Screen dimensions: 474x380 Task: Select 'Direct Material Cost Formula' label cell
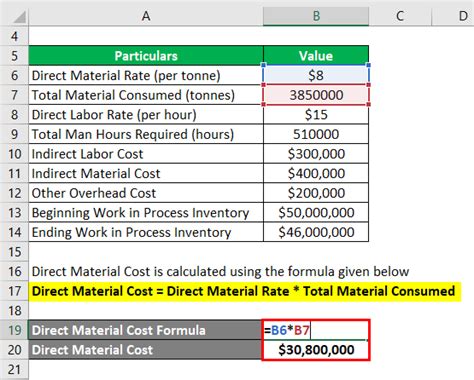click(145, 330)
